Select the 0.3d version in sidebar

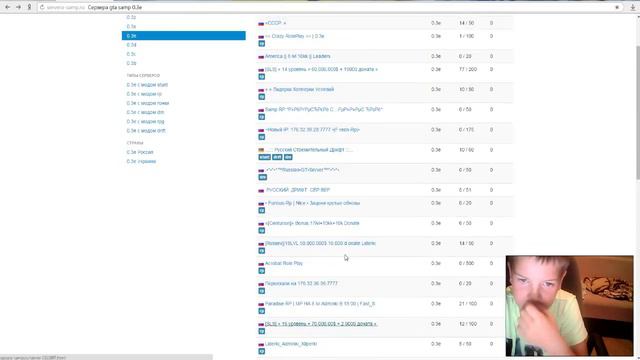point(131,45)
